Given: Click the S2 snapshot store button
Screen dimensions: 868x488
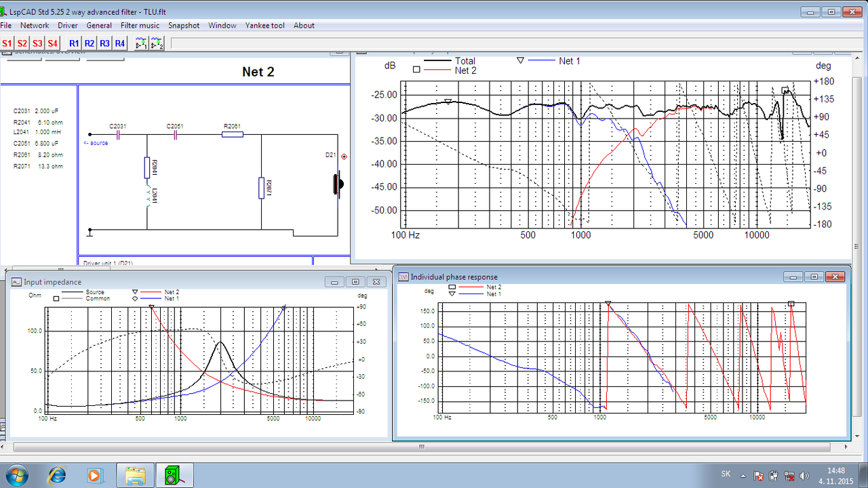Looking at the screenshot, I should coord(22,43).
